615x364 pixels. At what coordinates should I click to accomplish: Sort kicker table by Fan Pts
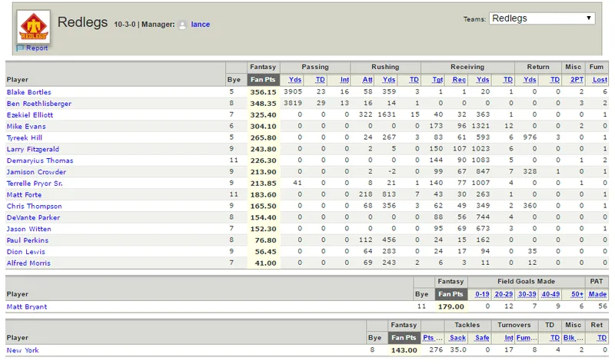pos(450,294)
